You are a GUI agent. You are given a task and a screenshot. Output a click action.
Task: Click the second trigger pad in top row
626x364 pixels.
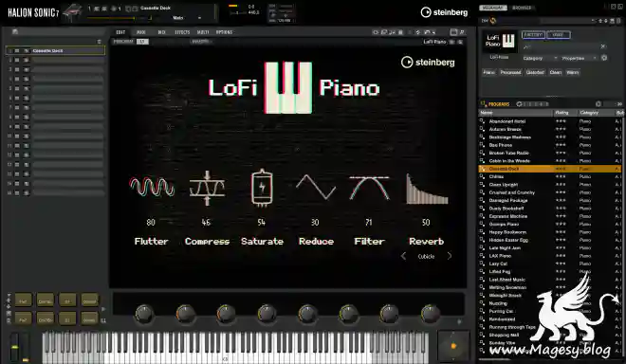click(46, 300)
